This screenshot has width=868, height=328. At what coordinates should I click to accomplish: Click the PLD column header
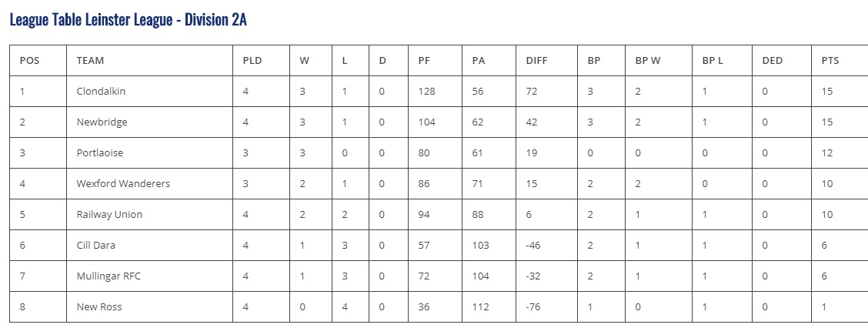click(252, 60)
